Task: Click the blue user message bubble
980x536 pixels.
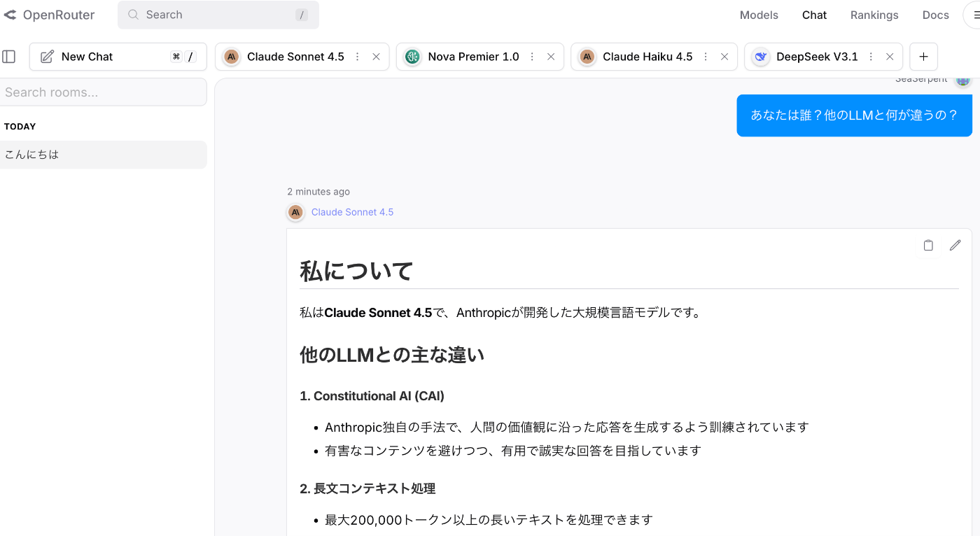Action: point(854,115)
